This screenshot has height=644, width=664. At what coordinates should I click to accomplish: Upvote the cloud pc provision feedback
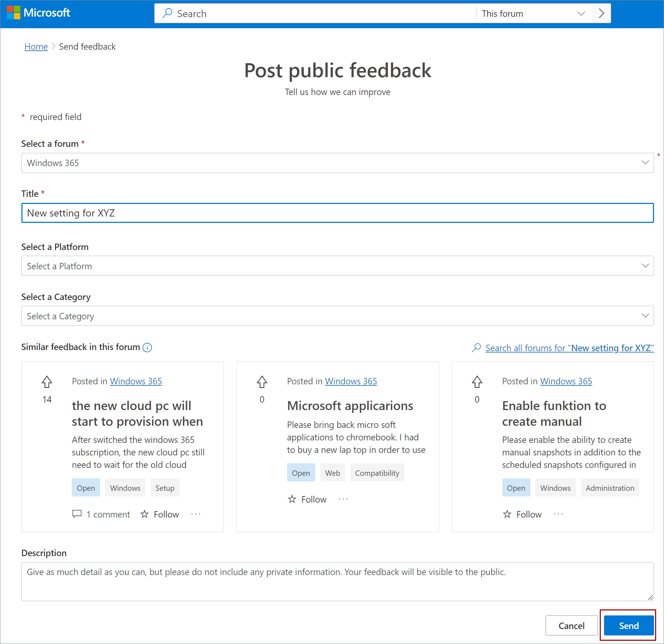[47, 382]
